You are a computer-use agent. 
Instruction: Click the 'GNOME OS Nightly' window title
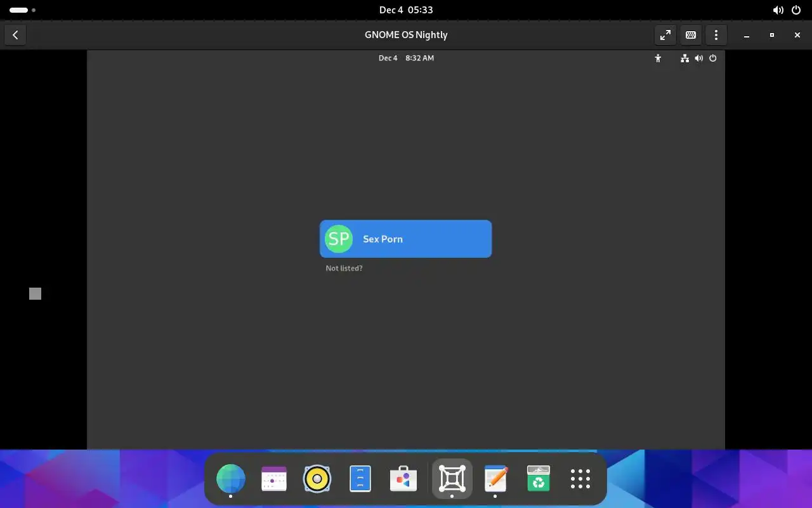tap(406, 35)
